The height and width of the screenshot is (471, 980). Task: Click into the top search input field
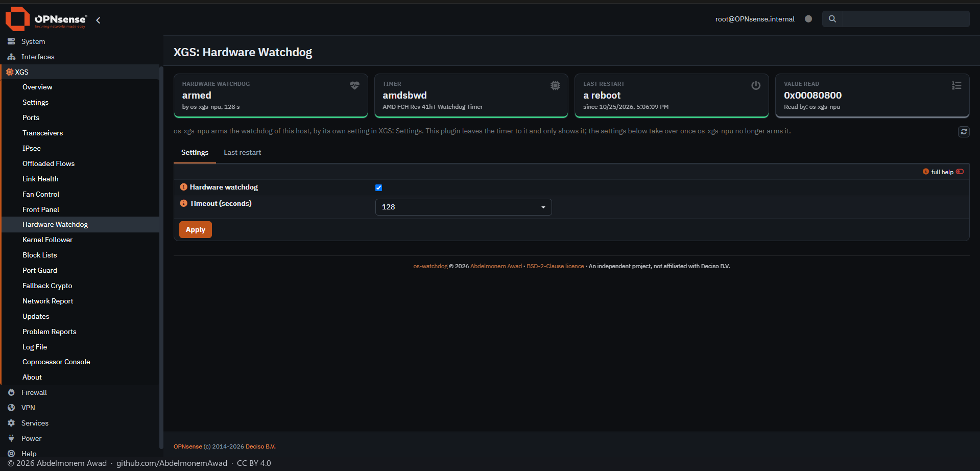896,19
